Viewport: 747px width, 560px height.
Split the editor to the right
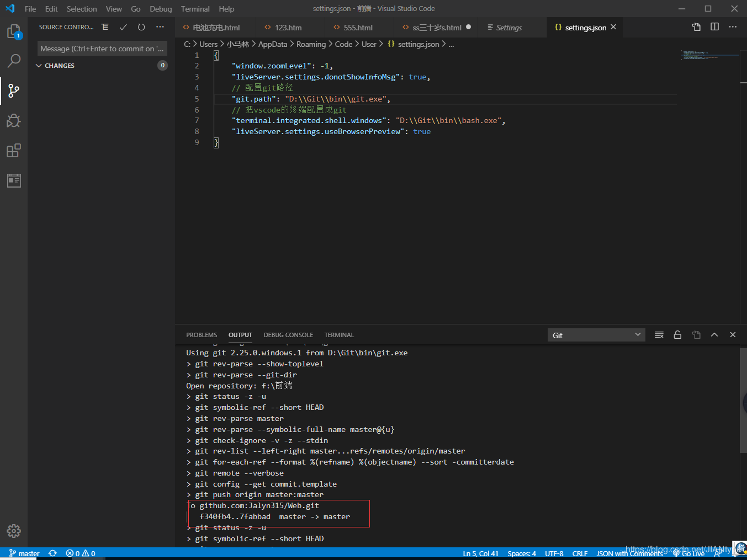coord(714,27)
